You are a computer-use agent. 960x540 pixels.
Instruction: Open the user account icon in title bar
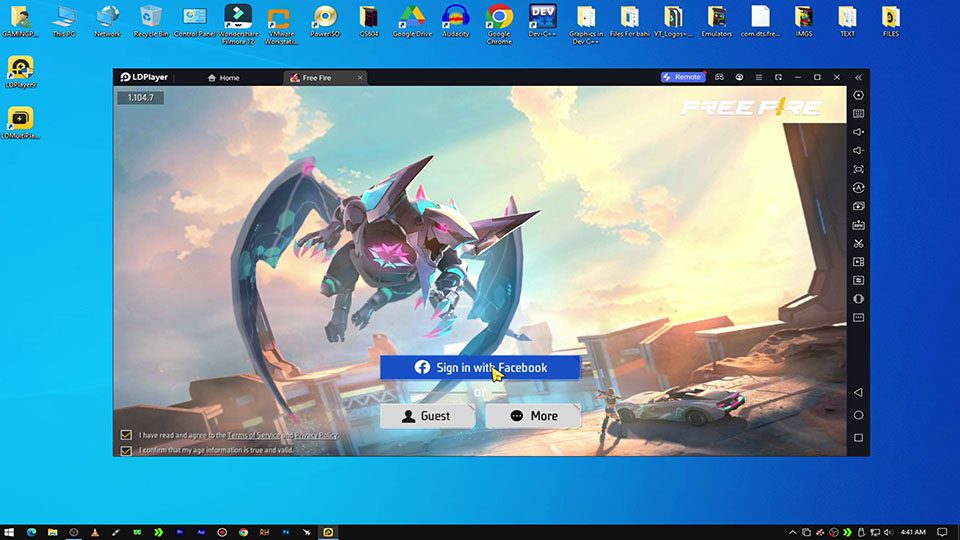click(x=739, y=77)
